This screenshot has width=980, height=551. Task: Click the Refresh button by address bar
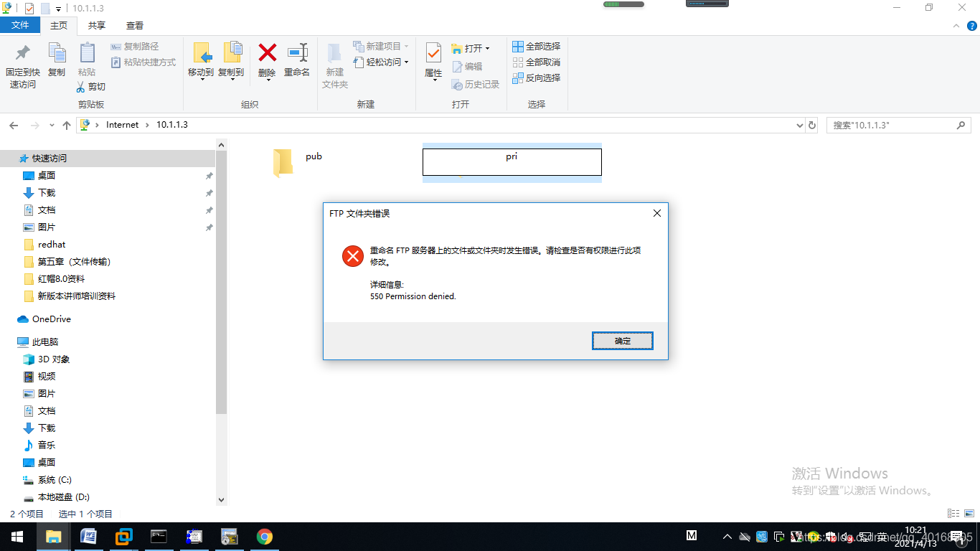(x=812, y=125)
